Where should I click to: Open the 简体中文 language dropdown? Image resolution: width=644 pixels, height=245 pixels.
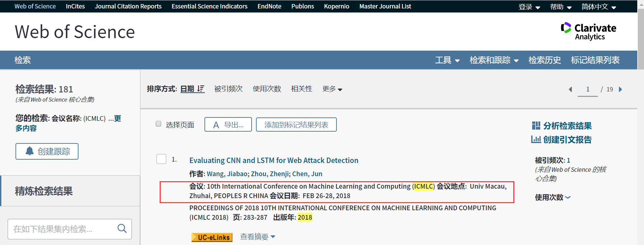[x=599, y=7]
